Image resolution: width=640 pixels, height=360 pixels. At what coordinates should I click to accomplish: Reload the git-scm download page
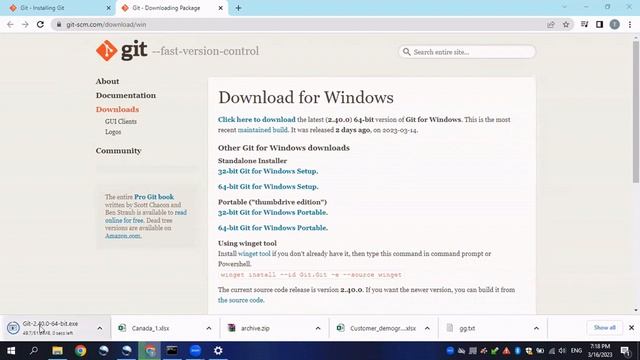pyautogui.click(x=40, y=24)
